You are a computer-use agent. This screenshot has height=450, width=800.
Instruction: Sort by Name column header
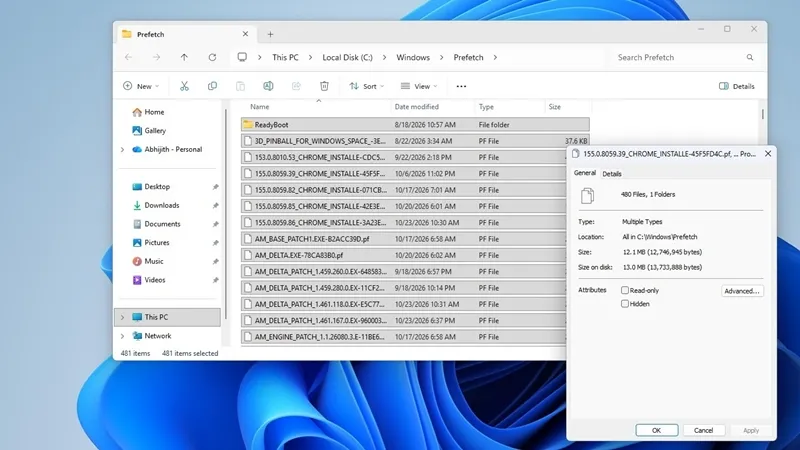(x=259, y=107)
